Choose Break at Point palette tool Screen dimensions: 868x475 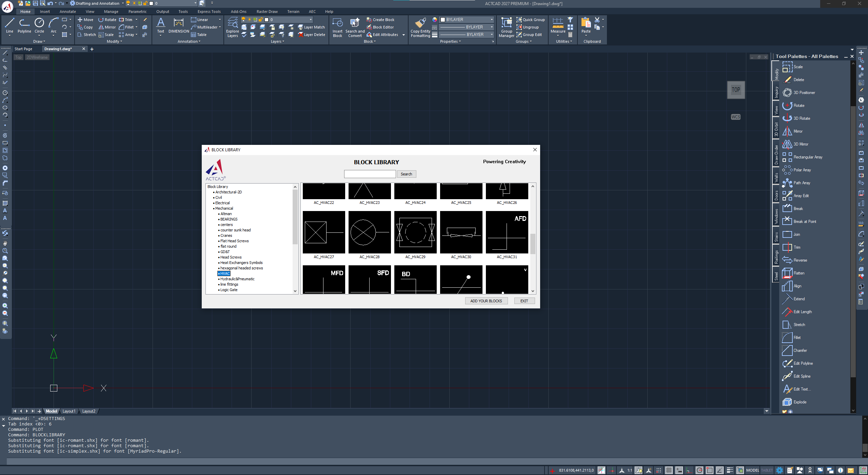coord(799,222)
